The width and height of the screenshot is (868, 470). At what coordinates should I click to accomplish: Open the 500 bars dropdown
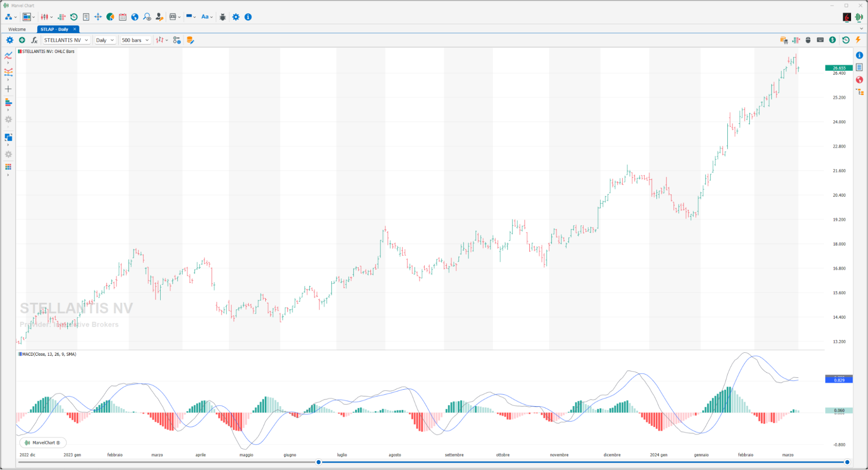(x=135, y=40)
